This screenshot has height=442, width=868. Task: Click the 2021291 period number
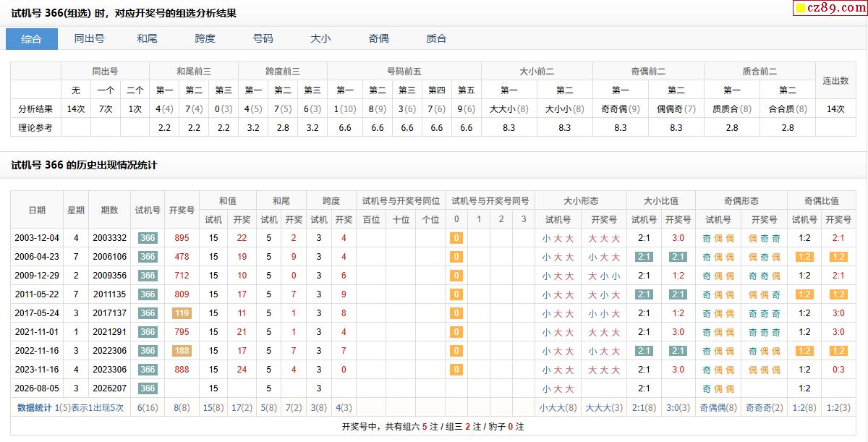(109, 332)
